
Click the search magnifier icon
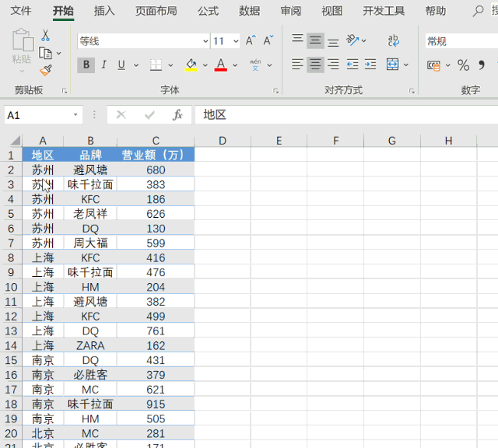(x=478, y=11)
